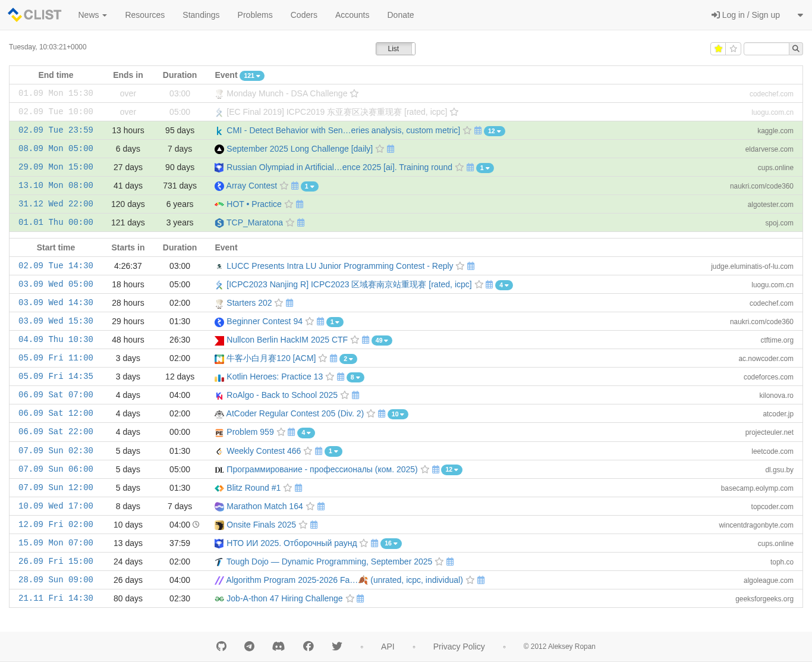
Task: Click the ctftime.org resource label
Action: [777, 340]
